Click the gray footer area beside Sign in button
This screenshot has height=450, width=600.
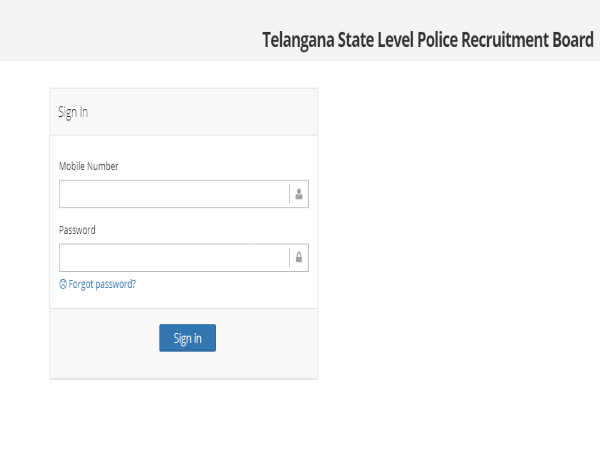pyautogui.click(x=267, y=343)
